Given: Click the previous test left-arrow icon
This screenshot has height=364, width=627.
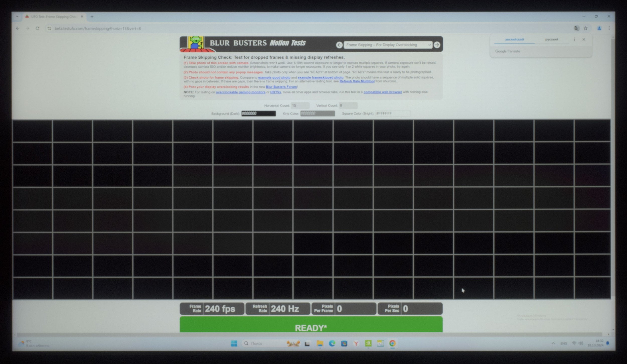Looking at the screenshot, I should 339,45.
